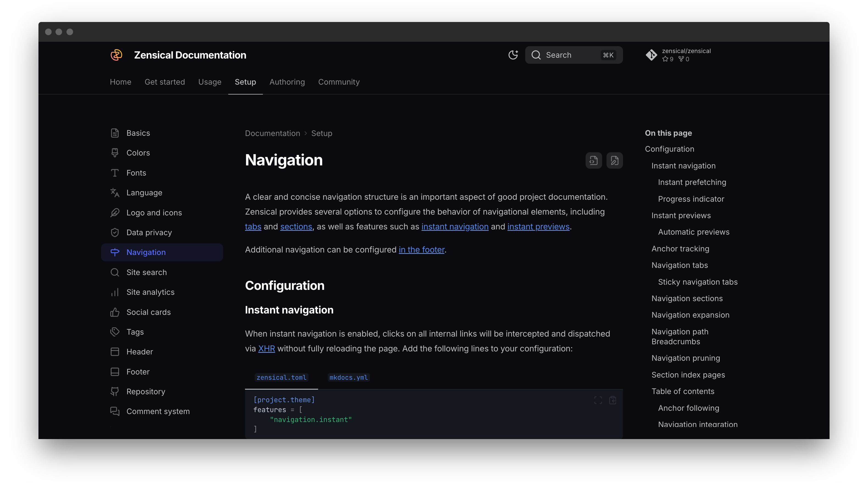Click the edit this page icon

click(614, 160)
